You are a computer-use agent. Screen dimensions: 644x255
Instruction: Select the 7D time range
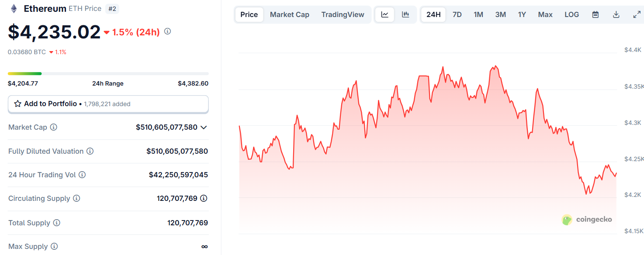457,14
